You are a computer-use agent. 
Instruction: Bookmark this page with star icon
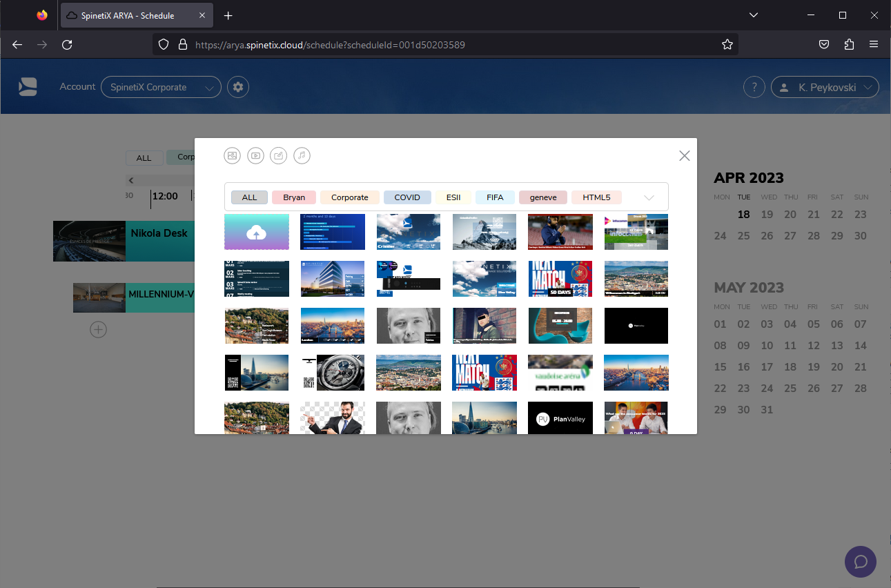[727, 44]
